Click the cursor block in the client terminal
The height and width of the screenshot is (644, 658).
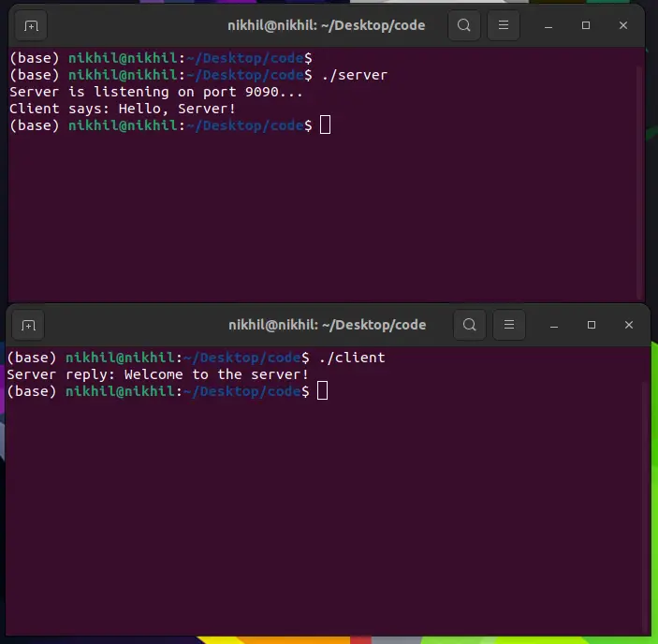(x=322, y=390)
